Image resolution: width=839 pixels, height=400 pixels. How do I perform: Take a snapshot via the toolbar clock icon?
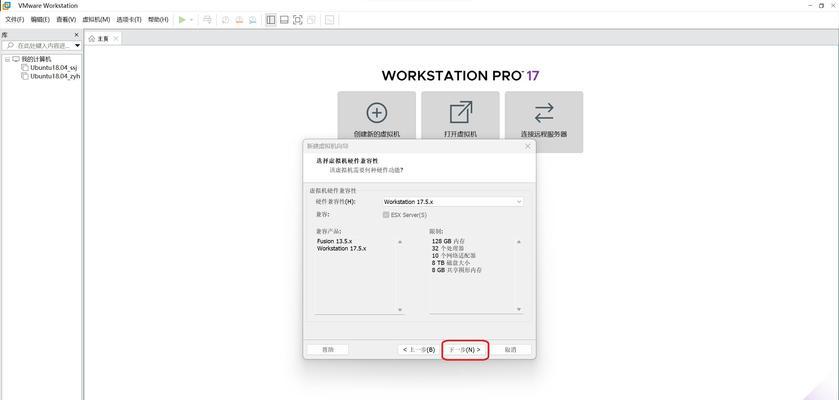tap(225, 20)
